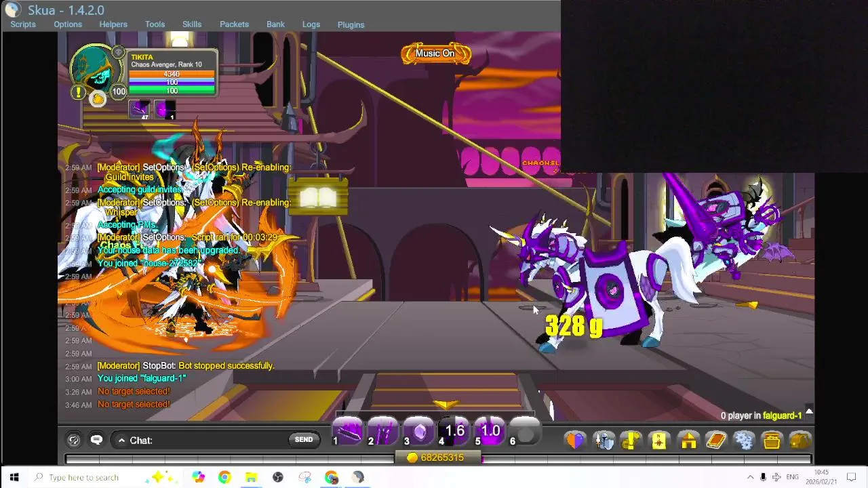Use skill slot 1 auto attack
868x488 pixels.
pyautogui.click(x=348, y=431)
